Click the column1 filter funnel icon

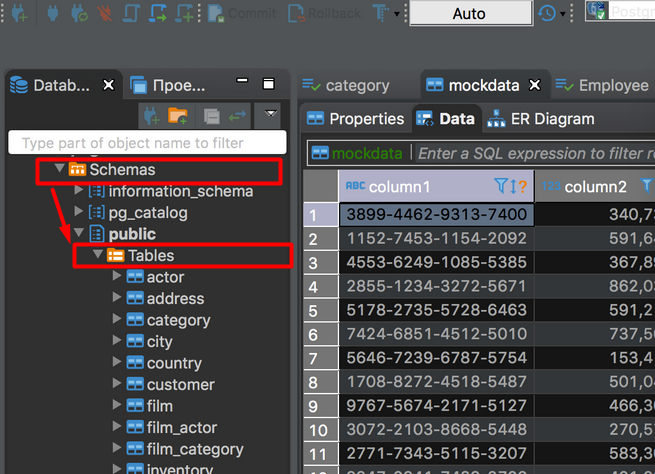[501, 186]
